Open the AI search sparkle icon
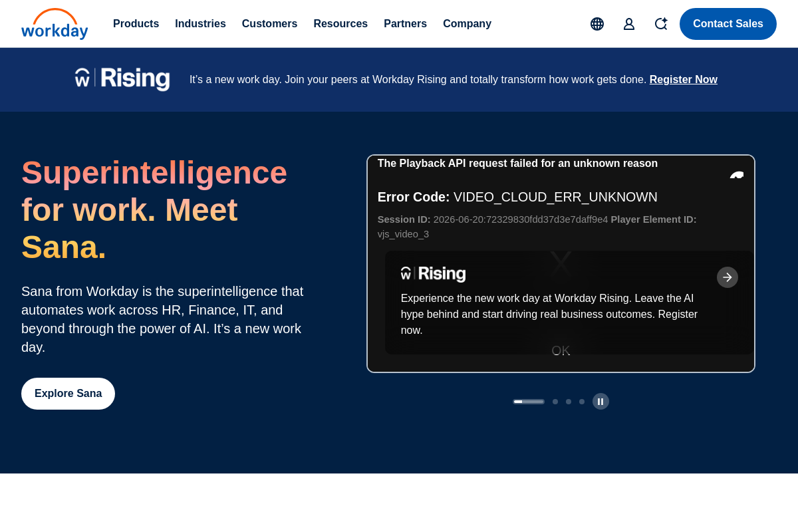 (661, 24)
